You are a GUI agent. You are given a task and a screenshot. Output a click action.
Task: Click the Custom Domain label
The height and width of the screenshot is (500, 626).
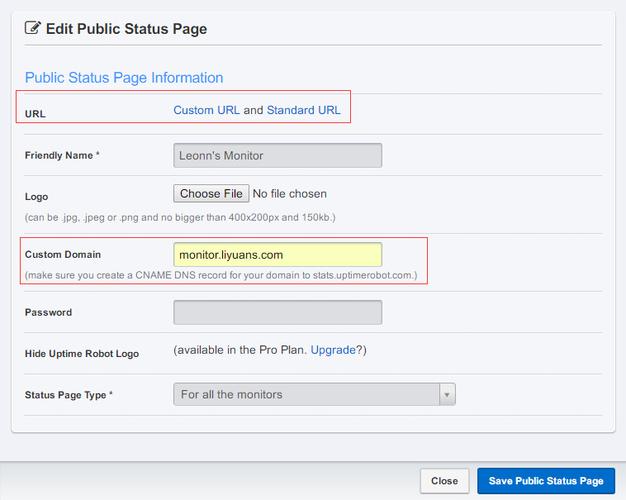point(63,254)
